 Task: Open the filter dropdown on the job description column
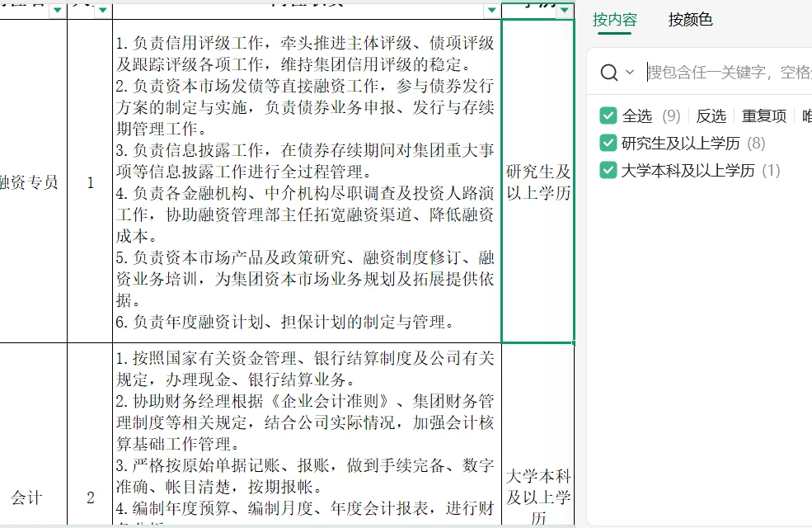pos(491,9)
